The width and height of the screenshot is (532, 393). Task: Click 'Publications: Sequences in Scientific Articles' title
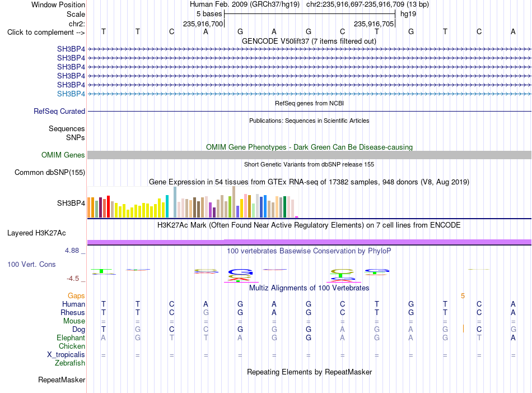(x=309, y=121)
